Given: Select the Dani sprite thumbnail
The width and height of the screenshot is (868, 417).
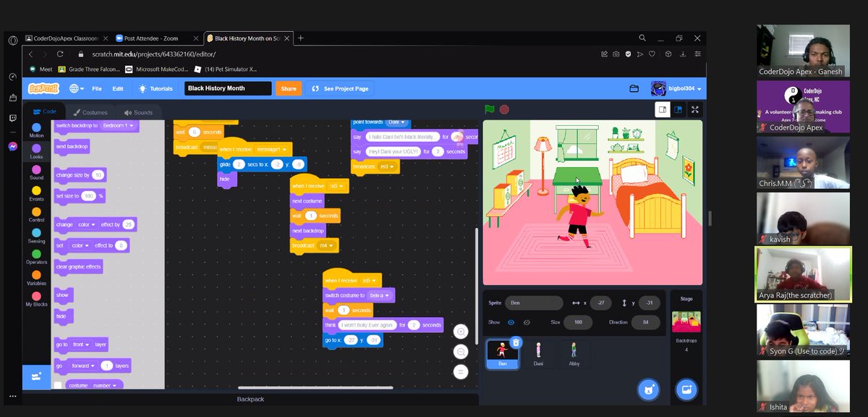Looking at the screenshot, I should point(538,354).
